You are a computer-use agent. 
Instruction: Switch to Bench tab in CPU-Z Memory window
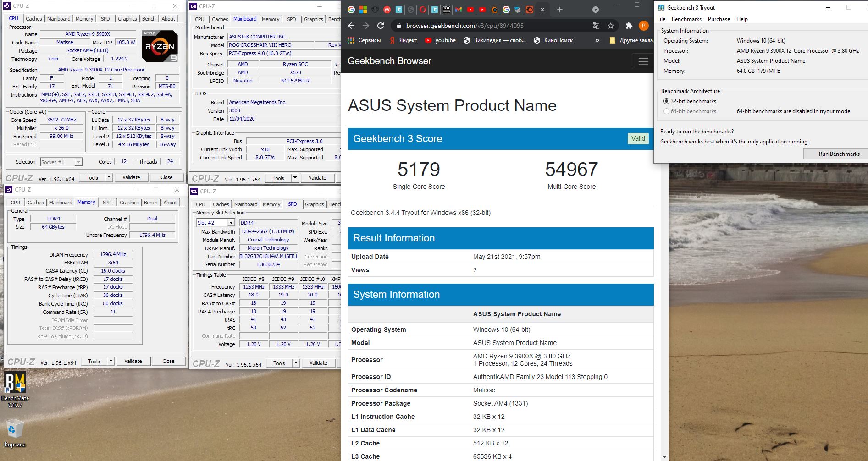(151, 203)
